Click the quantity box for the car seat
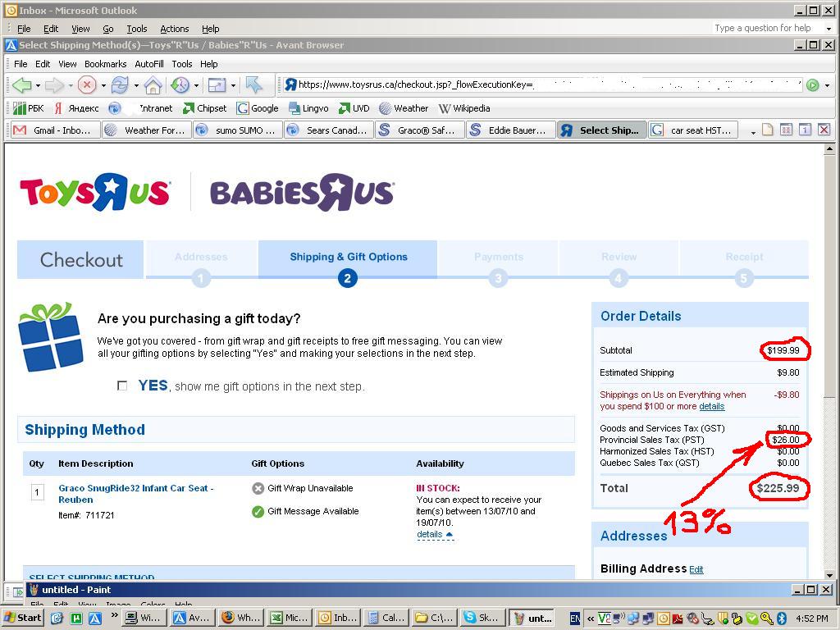Image resolution: width=840 pixels, height=630 pixels. (x=37, y=492)
